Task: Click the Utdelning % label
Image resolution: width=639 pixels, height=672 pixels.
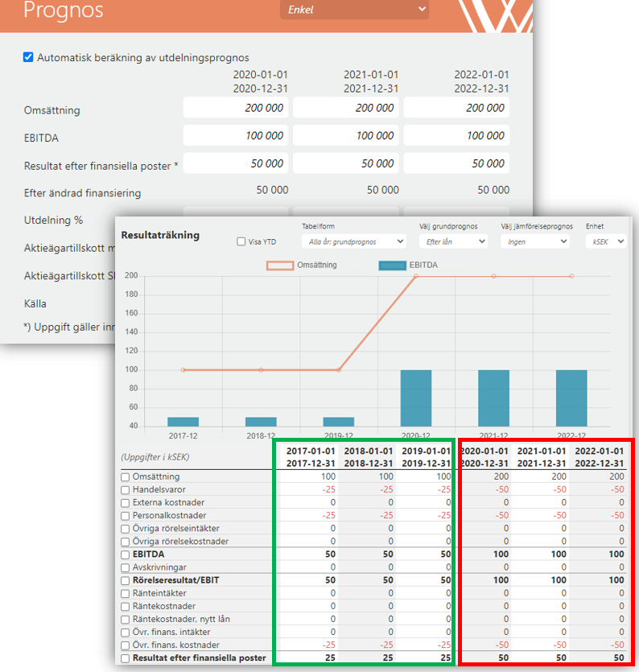Action: click(54, 220)
